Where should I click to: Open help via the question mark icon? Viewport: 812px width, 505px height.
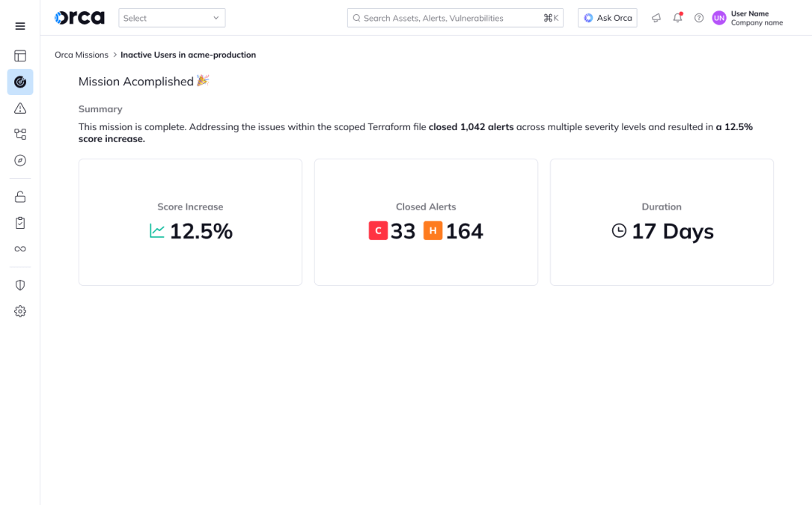[x=698, y=17]
